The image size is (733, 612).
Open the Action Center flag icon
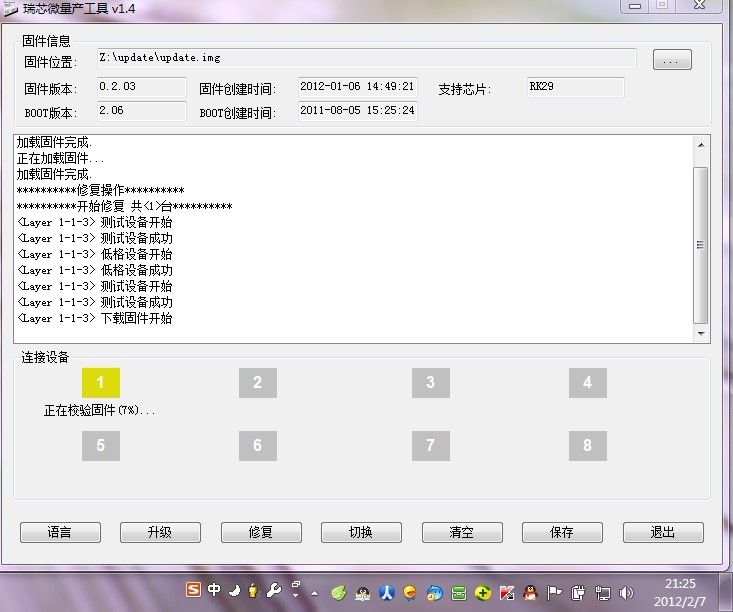coord(554,593)
